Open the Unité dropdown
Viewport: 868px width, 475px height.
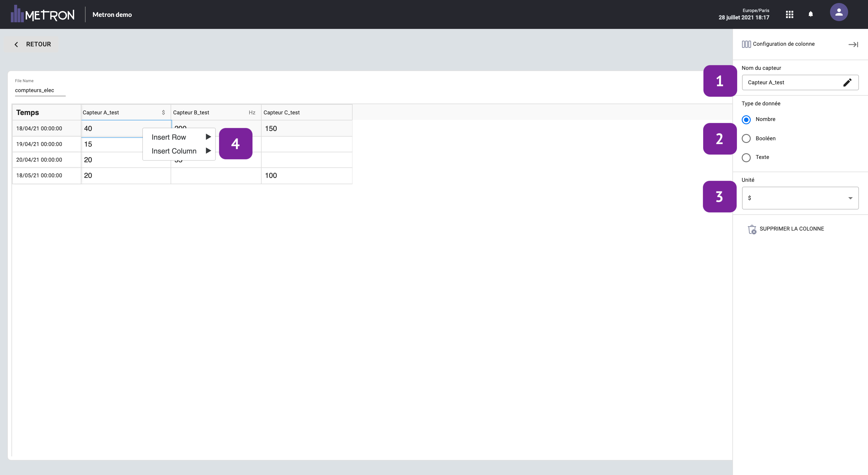click(x=800, y=198)
